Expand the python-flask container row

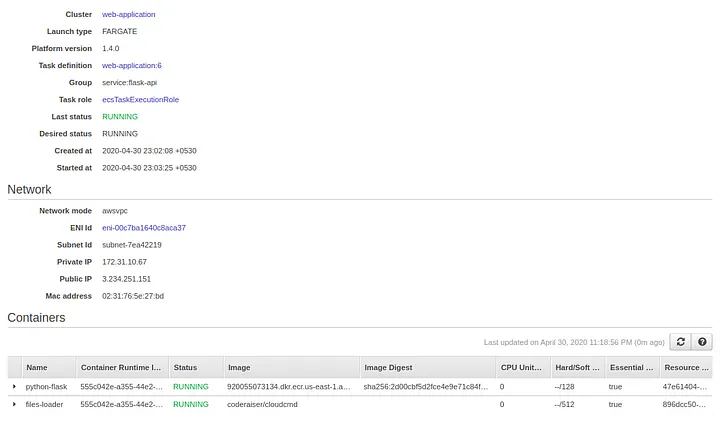tap(14, 386)
